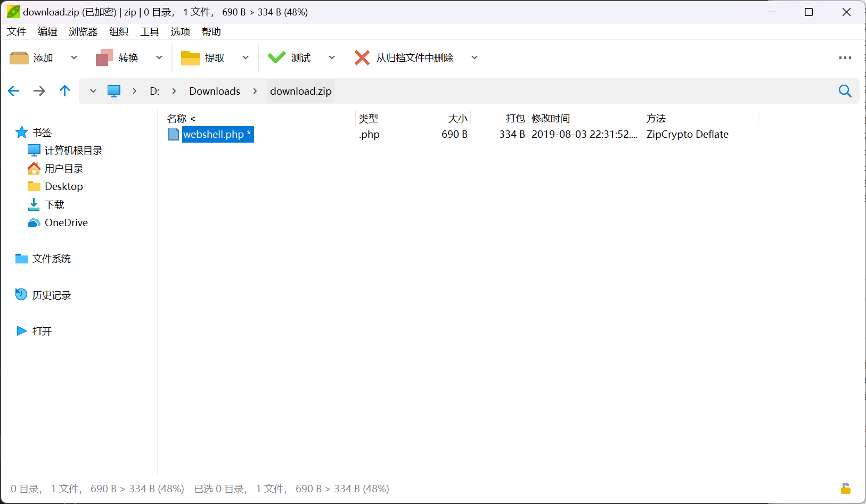Click the PeaZip app icon in title bar
866x504 pixels.
[13, 12]
